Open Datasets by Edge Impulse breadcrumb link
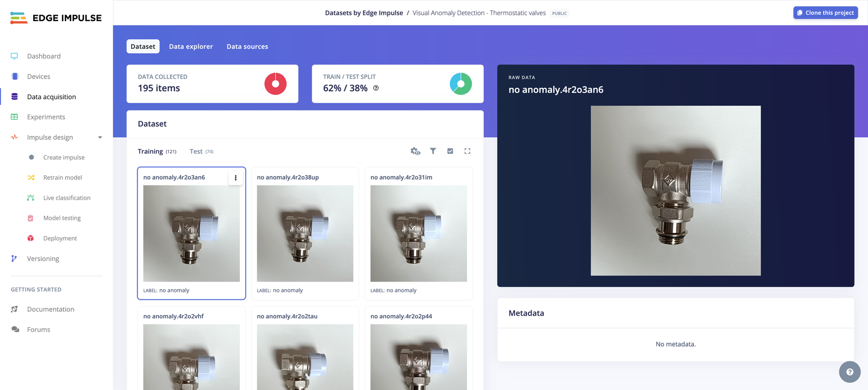868x390 pixels. [364, 13]
